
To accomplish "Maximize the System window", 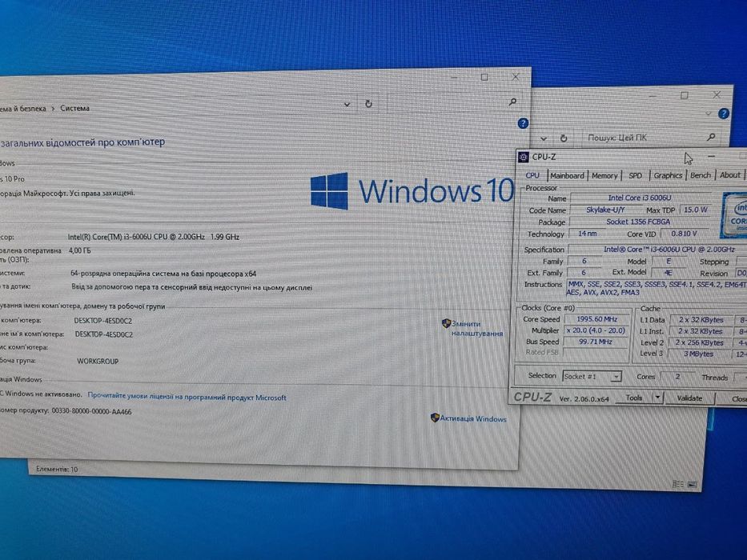I will click(484, 77).
